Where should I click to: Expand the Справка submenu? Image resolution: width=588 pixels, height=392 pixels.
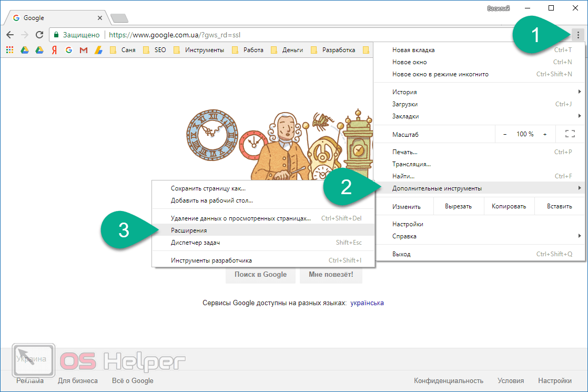(x=479, y=236)
